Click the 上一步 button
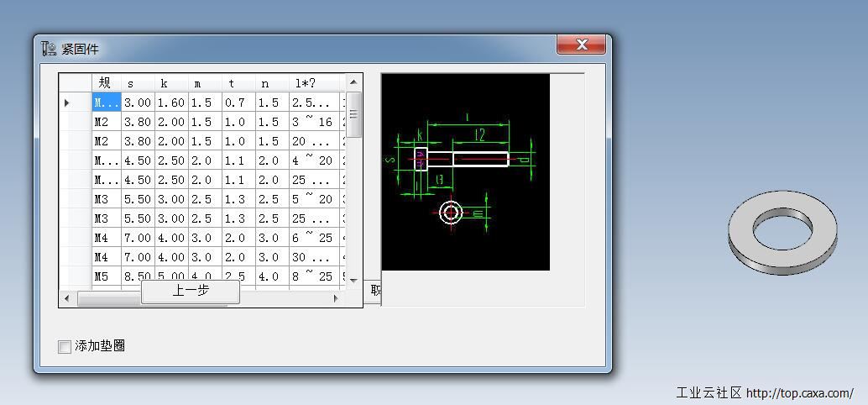Image resolution: width=868 pixels, height=405 pixels. 191,292
